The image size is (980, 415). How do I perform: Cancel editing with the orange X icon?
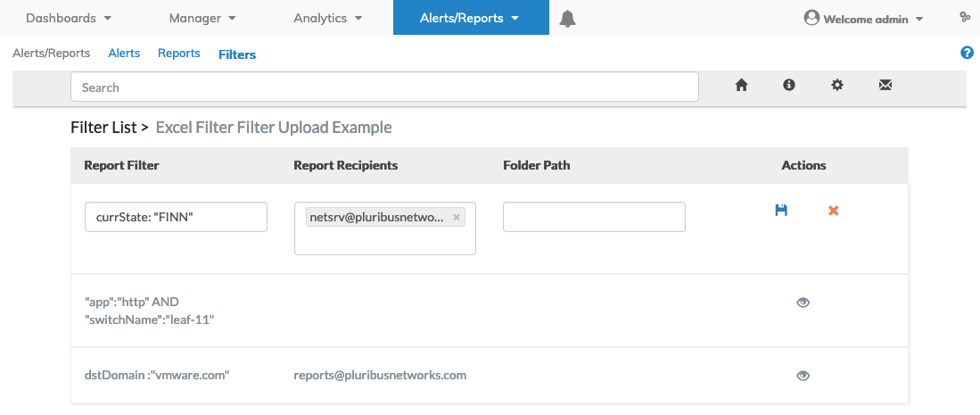click(833, 211)
